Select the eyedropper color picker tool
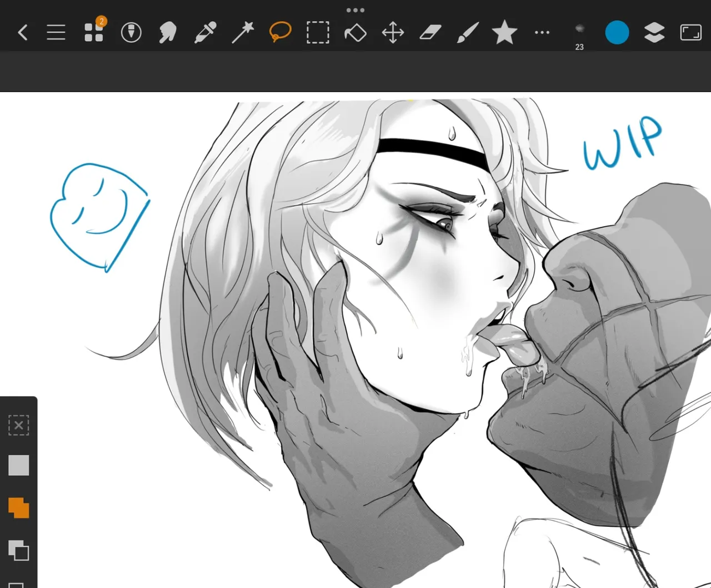Image resolution: width=711 pixels, height=588 pixels. click(205, 33)
